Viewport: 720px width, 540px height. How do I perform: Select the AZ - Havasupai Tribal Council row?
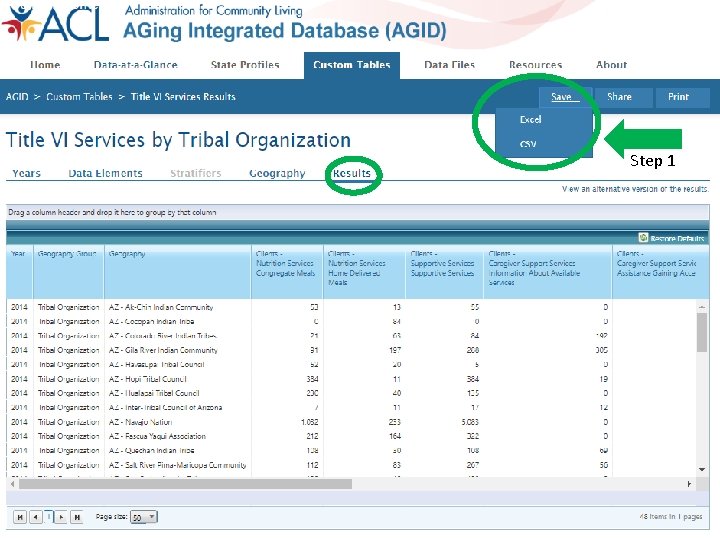pos(351,364)
